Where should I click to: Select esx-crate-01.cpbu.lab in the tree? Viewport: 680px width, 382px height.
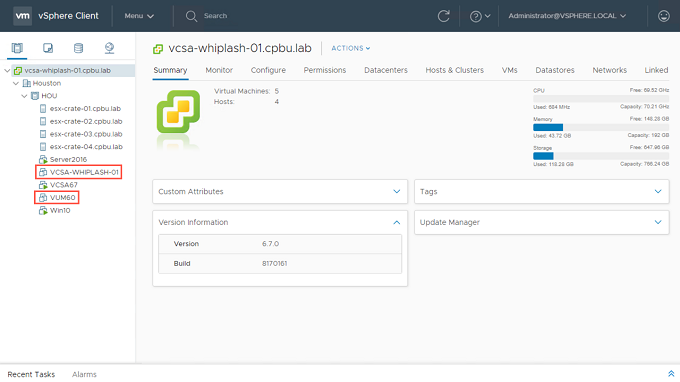(x=85, y=108)
